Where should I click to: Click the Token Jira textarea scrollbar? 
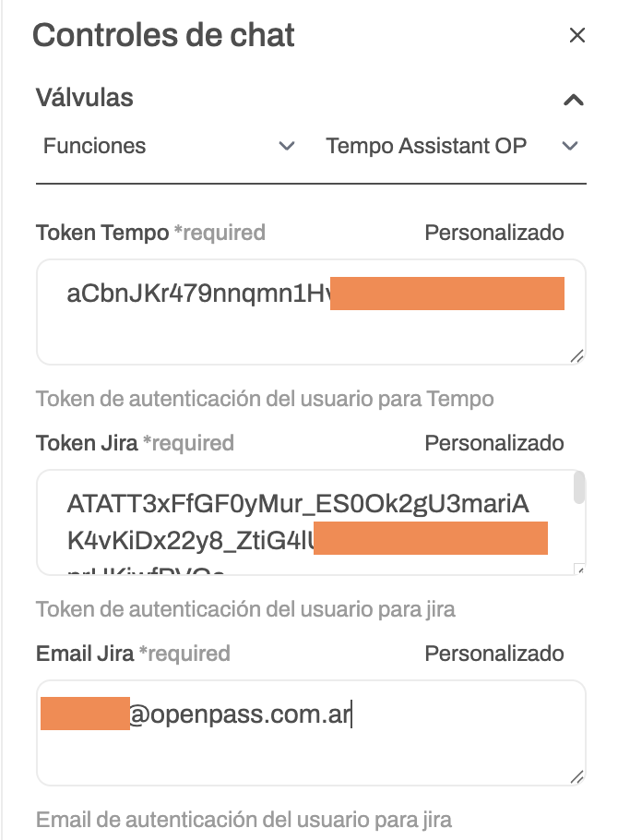579,487
